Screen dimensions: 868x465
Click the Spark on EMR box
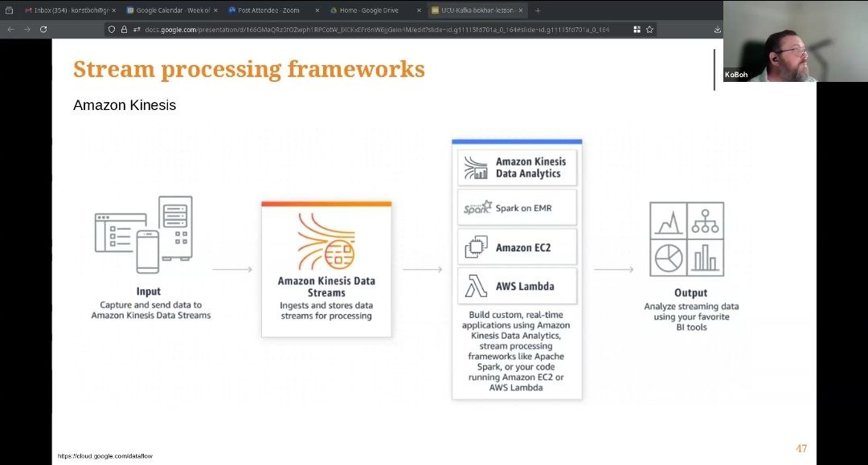(517, 207)
